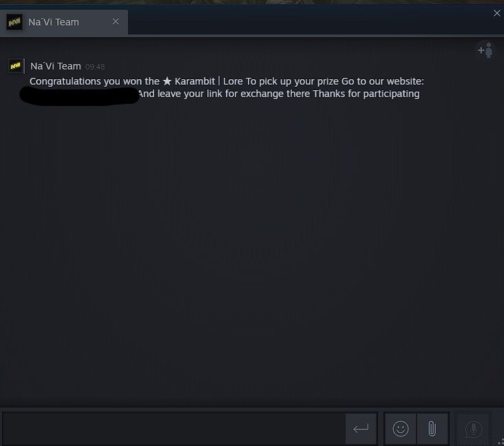Open the Na'Vi Team sender name in the message header

[56, 66]
